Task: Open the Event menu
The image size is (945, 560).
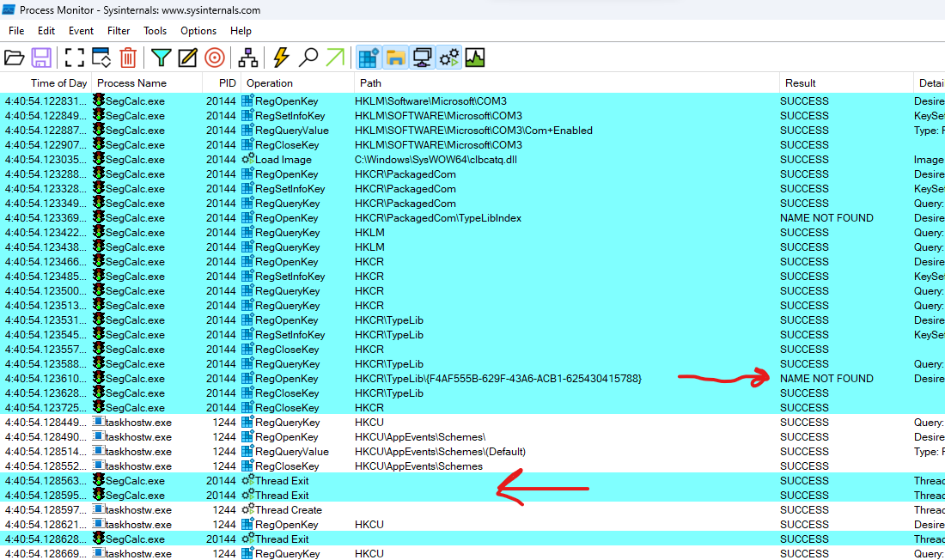Action: tap(81, 31)
